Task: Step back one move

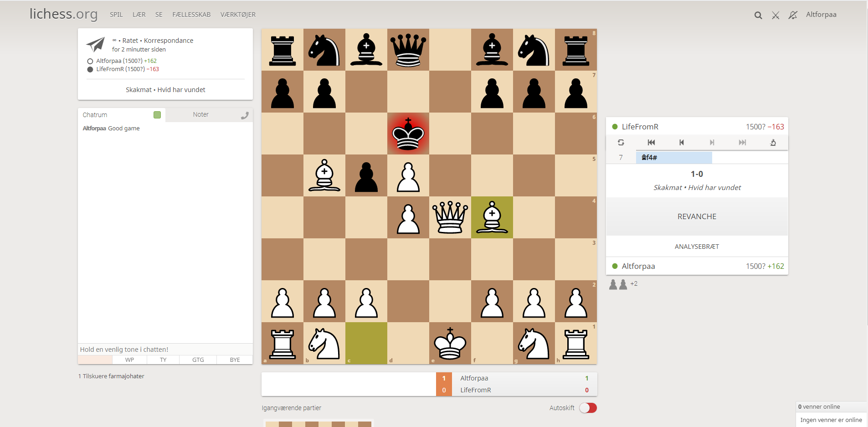Action: pos(682,143)
